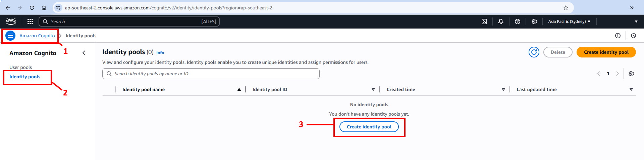
Task: Open User pools in the sidebar
Action: (21, 67)
